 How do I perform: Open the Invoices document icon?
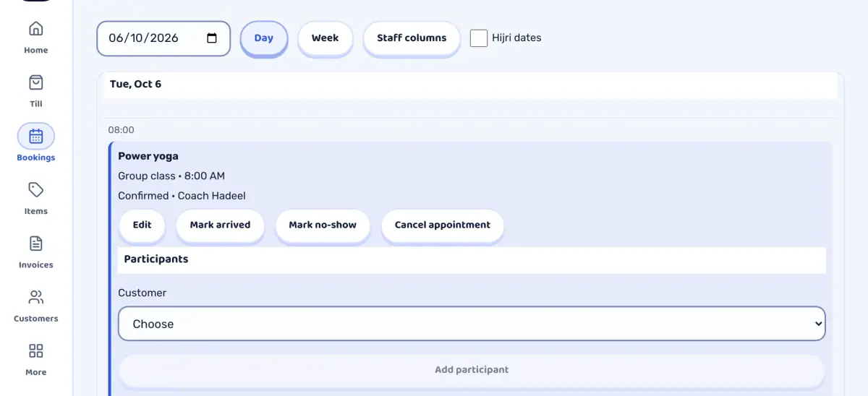coord(35,244)
